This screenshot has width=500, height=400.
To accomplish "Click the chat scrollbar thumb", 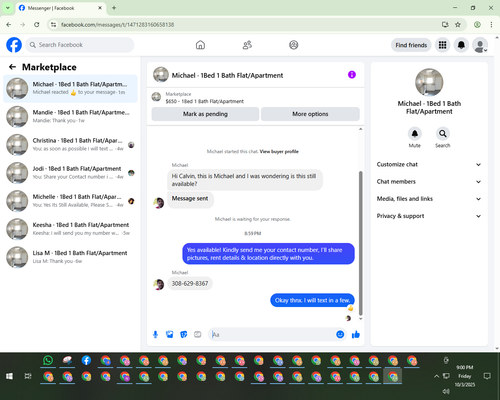I will click(x=360, y=243).
